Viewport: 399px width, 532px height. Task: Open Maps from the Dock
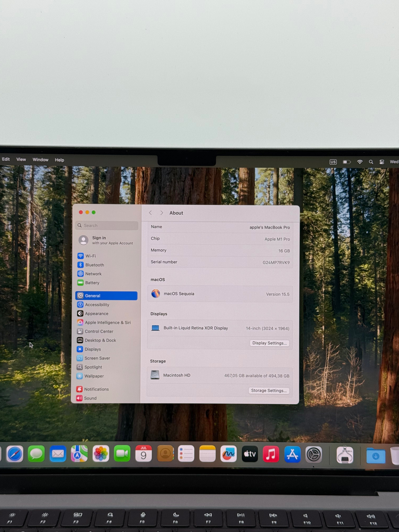point(79,454)
